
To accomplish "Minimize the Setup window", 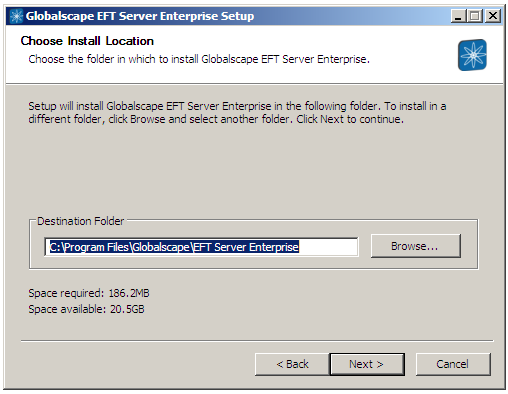I will point(458,16).
